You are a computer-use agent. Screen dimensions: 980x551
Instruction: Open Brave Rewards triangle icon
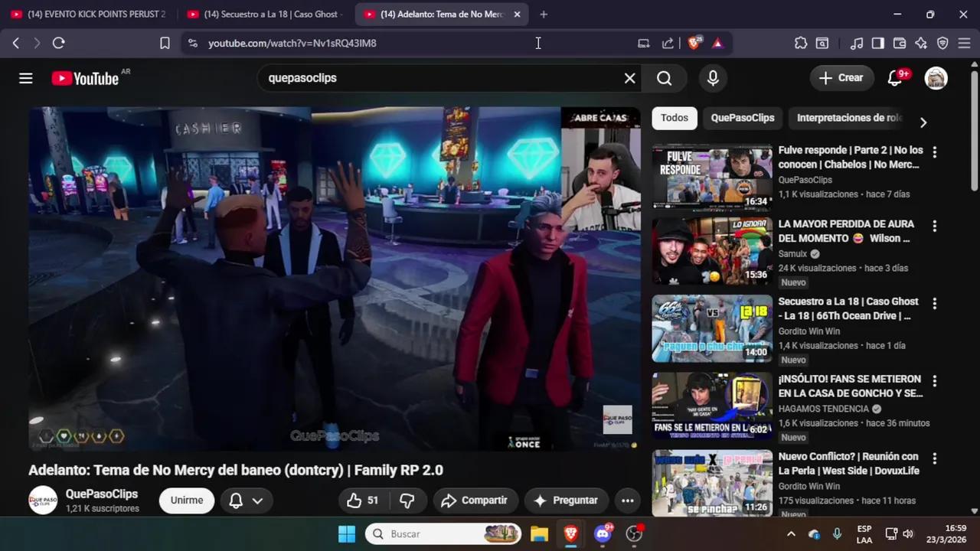pos(717,43)
